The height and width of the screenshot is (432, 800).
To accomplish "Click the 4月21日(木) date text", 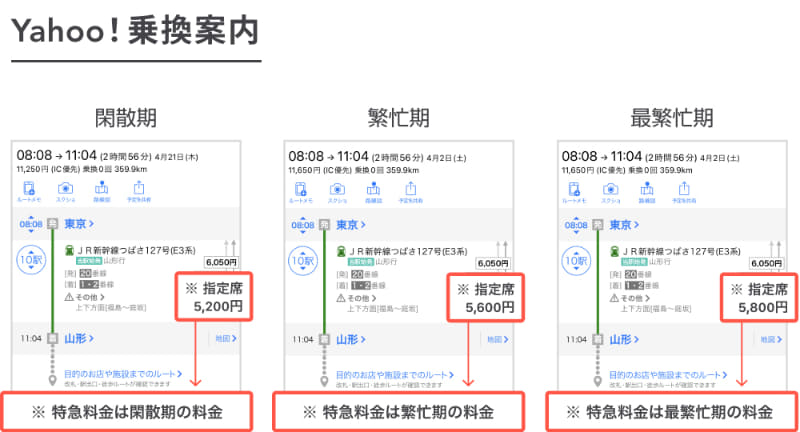I will click(x=176, y=157).
